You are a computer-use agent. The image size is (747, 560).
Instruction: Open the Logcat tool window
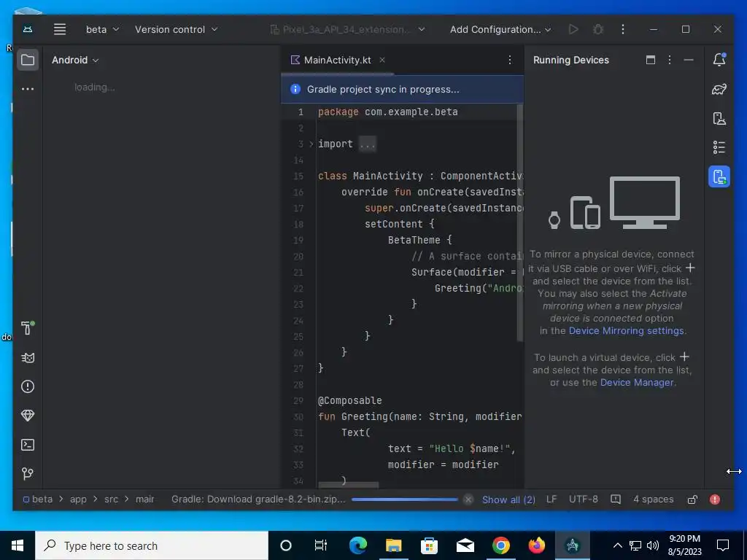[x=28, y=357]
